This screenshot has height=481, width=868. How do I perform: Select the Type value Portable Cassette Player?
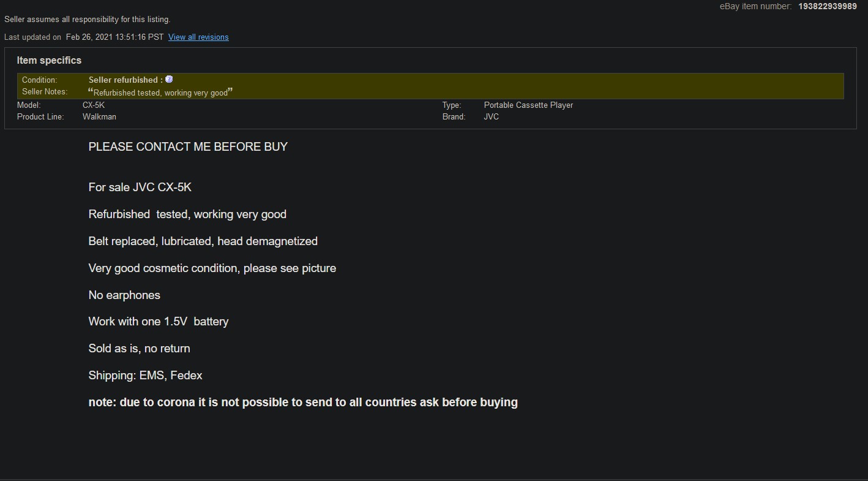point(528,105)
